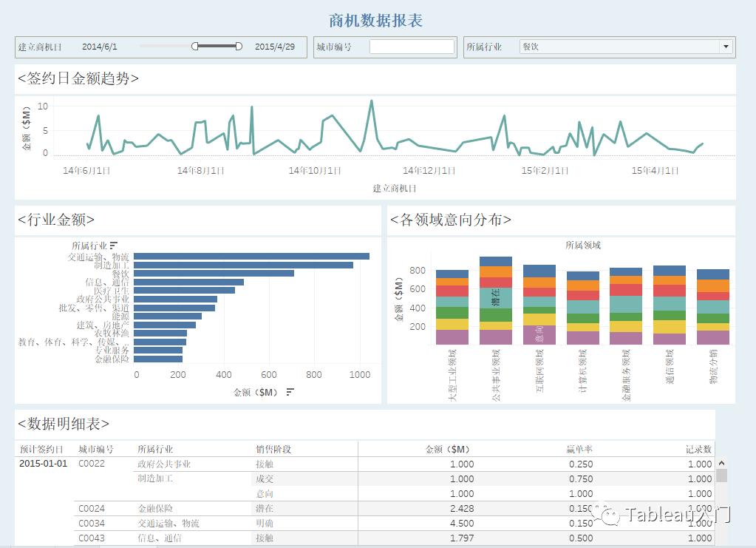
Task: Click the right handle of 建立商机日 slider
Action: tap(239, 47)
